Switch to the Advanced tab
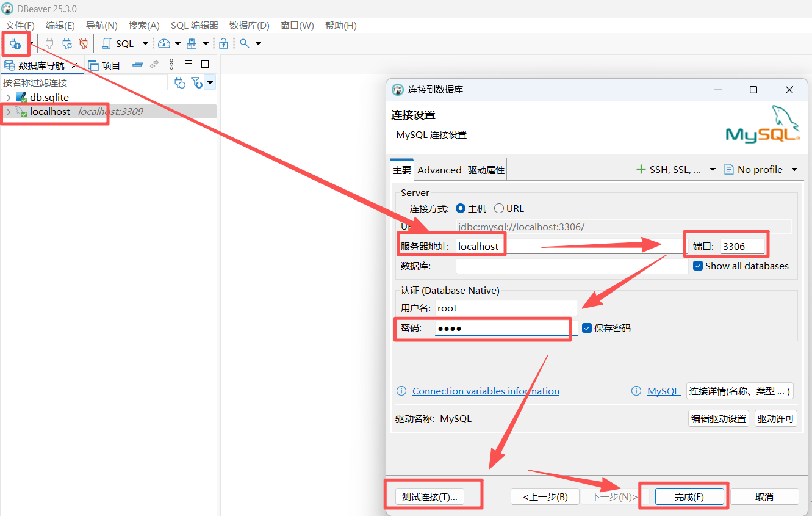812x516 pixels. (439, 170)
